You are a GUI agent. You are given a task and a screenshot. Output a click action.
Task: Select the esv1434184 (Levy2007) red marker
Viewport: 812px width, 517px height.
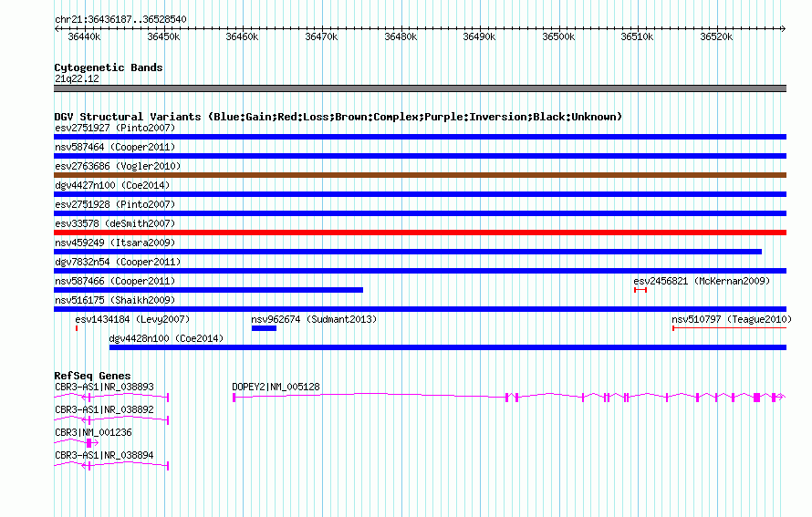pos(77,328)
